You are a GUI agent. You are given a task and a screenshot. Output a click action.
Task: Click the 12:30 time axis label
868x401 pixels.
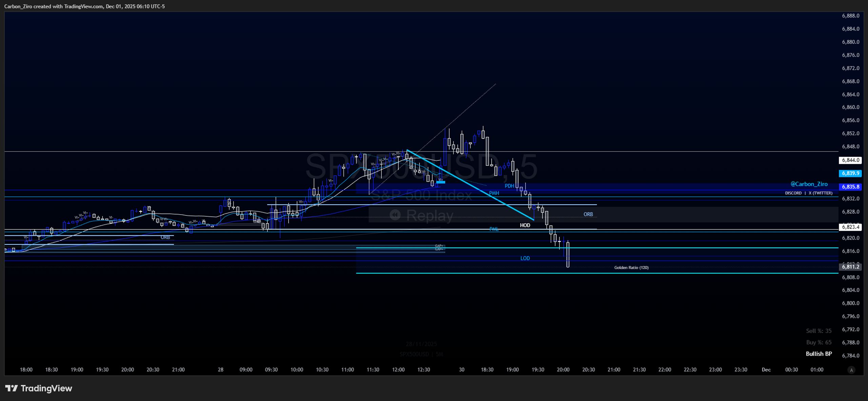coord(424,370)
